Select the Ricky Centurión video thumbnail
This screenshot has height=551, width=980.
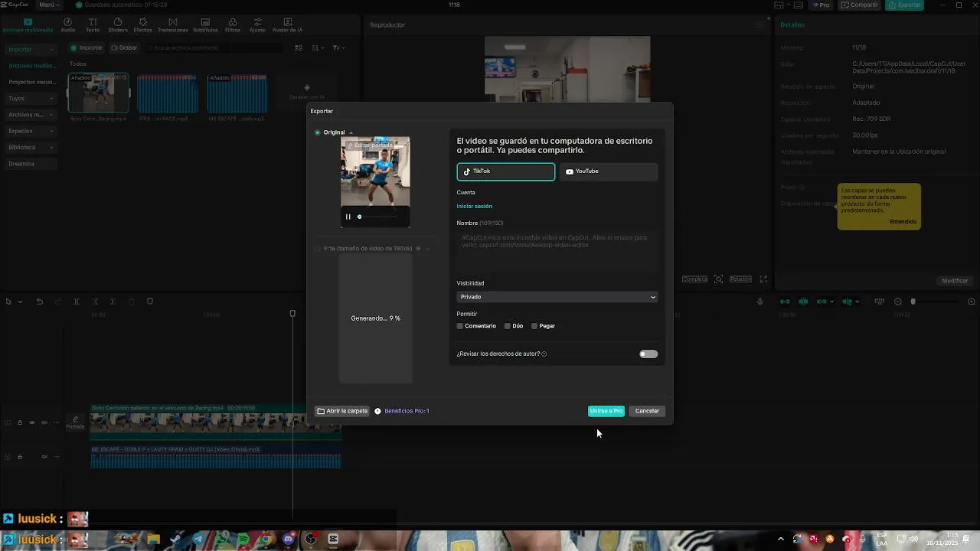(x=98, y=93)
